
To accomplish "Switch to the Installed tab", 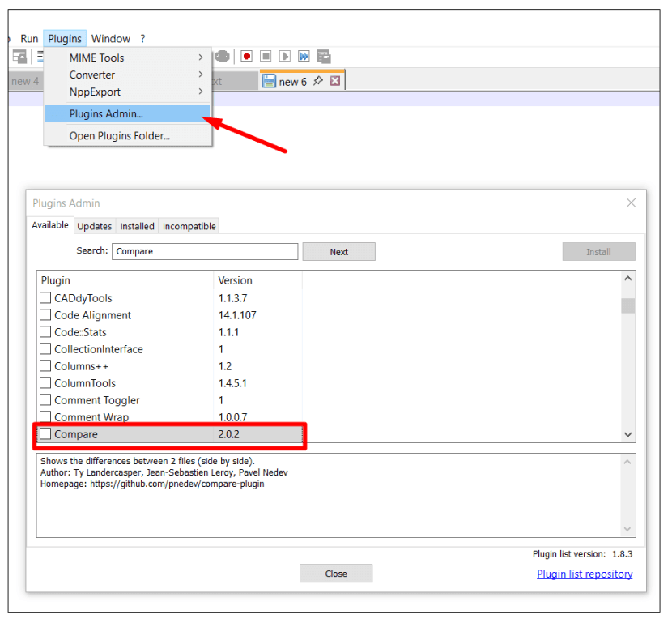I will coord(138,227).
